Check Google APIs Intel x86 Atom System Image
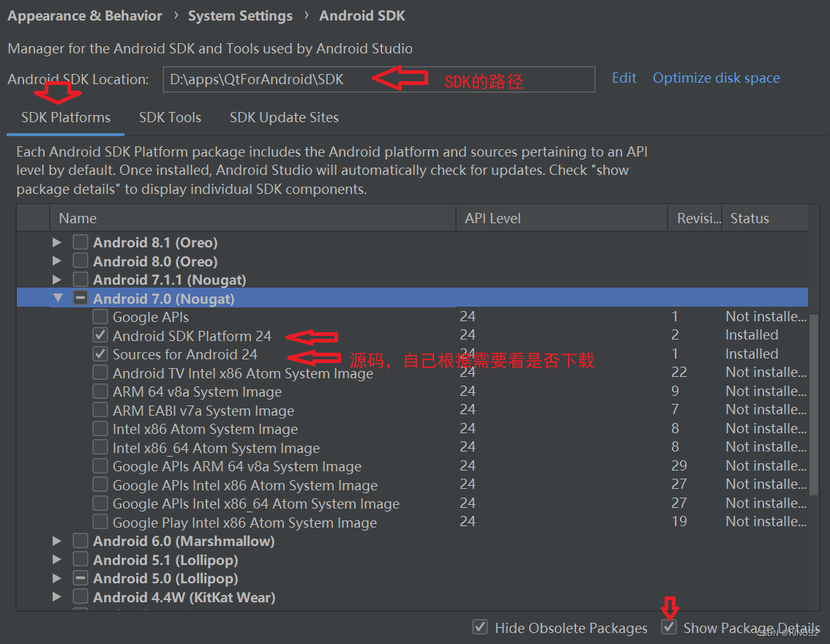The height and width of the screenshot is (644, 830). pos(100,484)
